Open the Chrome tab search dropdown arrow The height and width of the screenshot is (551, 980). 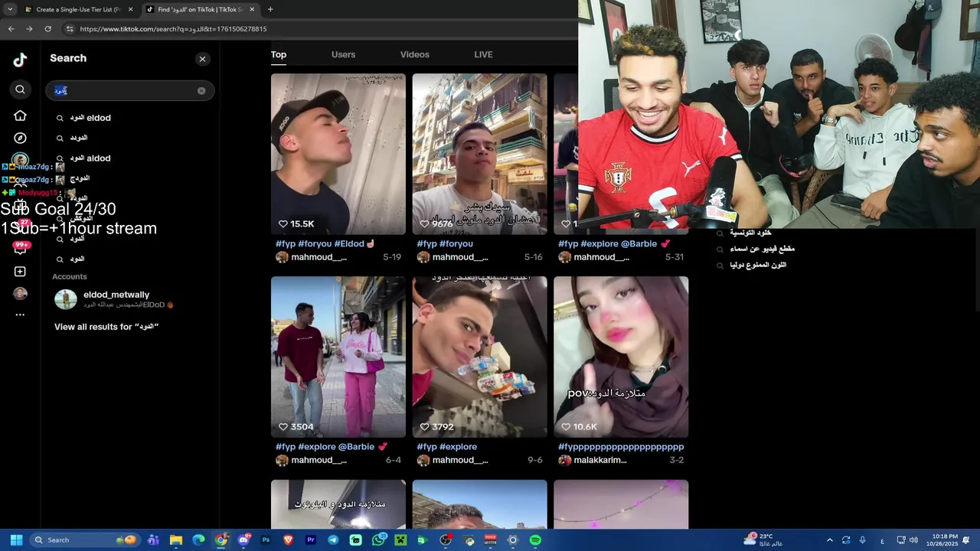[x=9, y=9]
